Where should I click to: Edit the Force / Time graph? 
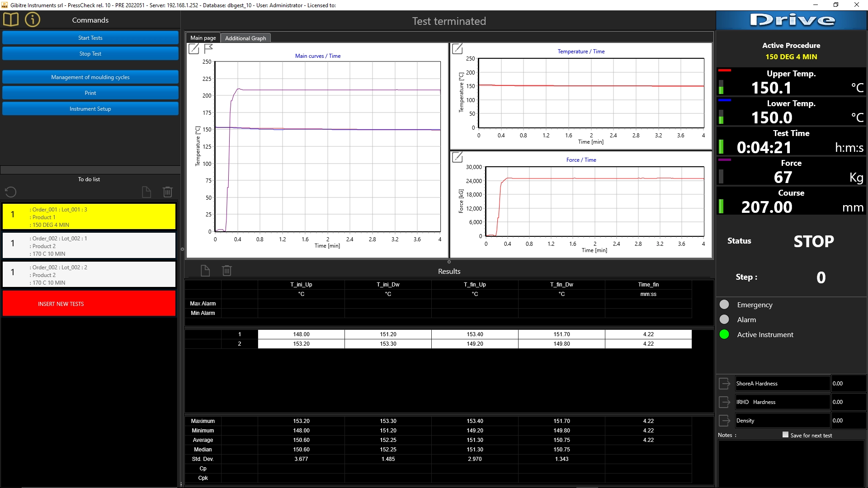457,157
